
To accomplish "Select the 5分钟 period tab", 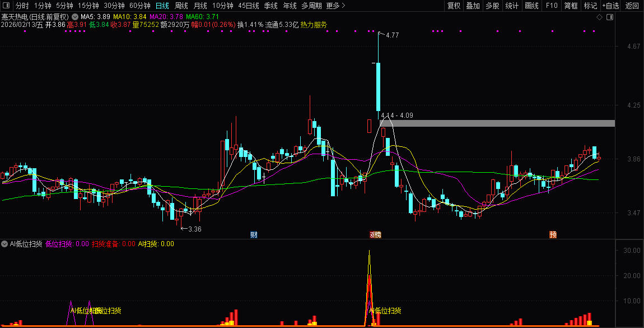I will (64, 6).
